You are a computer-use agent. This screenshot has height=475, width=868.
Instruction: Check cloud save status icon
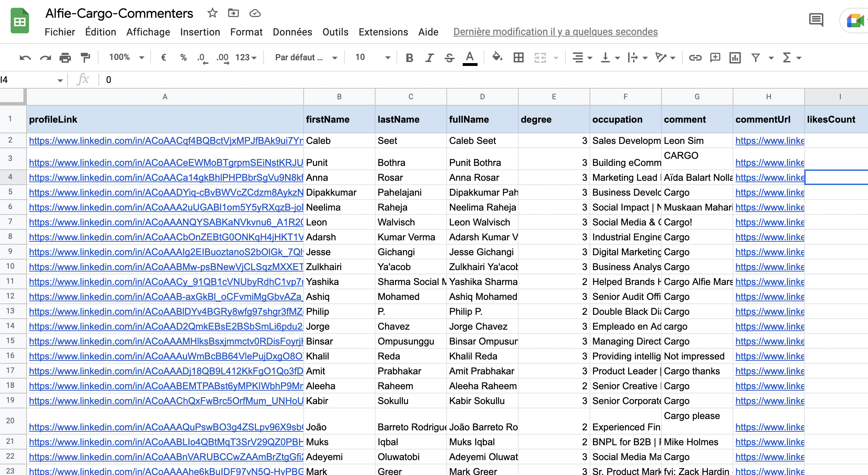pyautogui.click(x=255, y=13)
